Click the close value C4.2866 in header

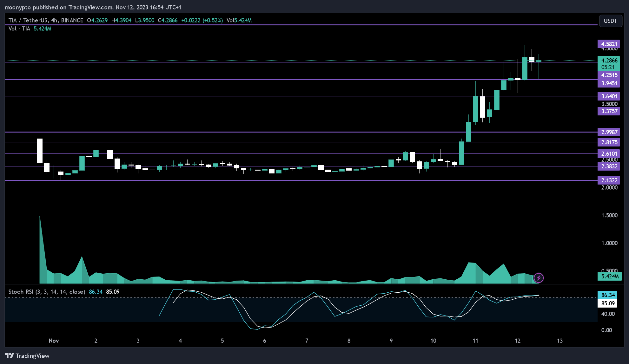[168, 20]
